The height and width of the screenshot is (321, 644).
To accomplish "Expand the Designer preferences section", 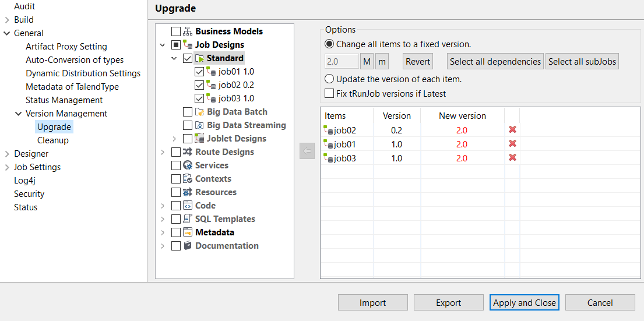I will [7, 154].
